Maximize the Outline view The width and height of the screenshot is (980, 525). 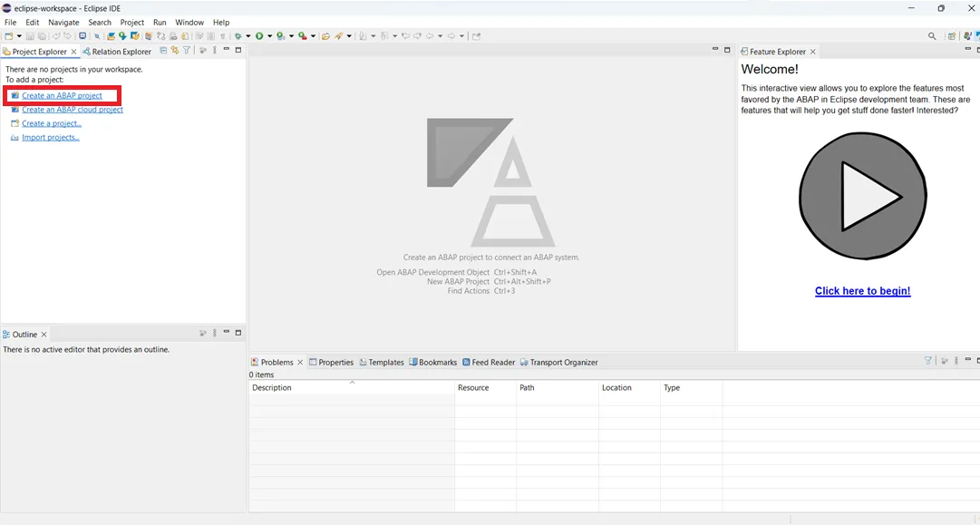click(x=238, y=333)
